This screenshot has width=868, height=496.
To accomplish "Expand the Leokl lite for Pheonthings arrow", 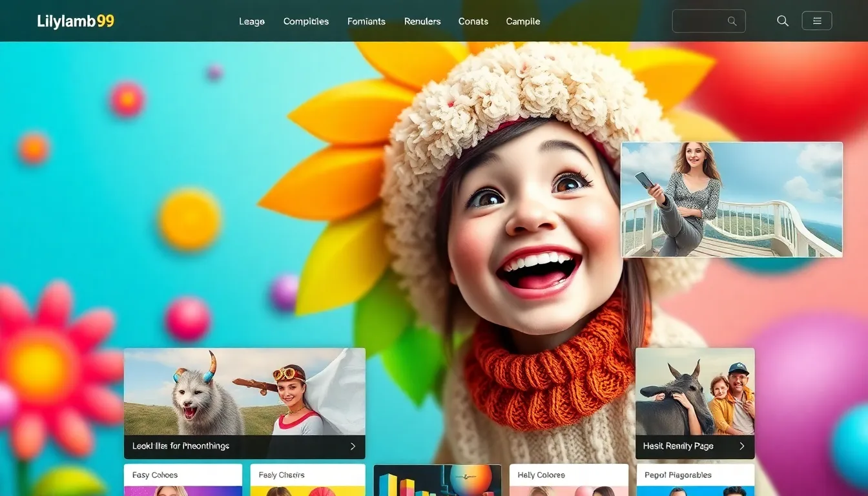I will [x=353, y=446].
